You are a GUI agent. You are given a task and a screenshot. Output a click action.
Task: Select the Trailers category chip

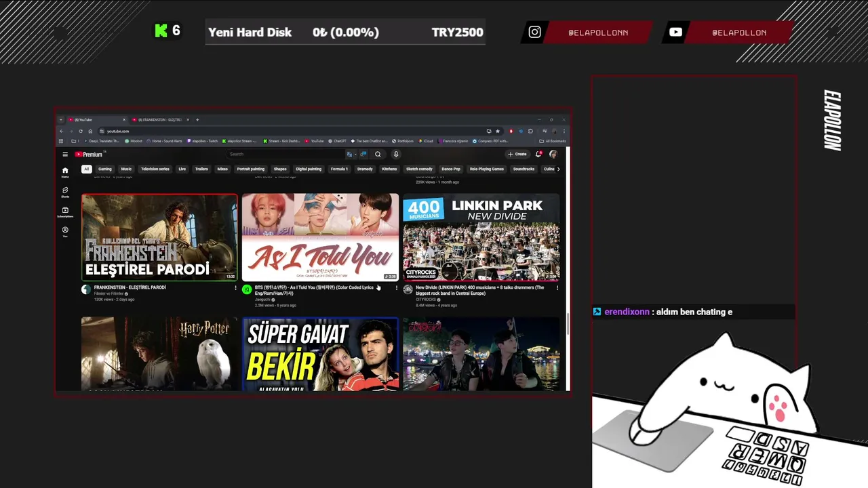[201, 169]
